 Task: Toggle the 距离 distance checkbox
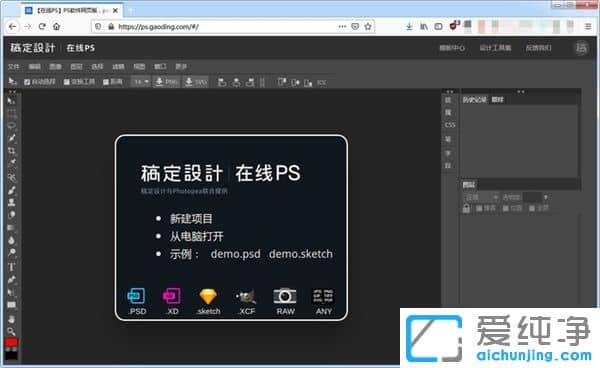pyautogui.click(x=112, y=82)
